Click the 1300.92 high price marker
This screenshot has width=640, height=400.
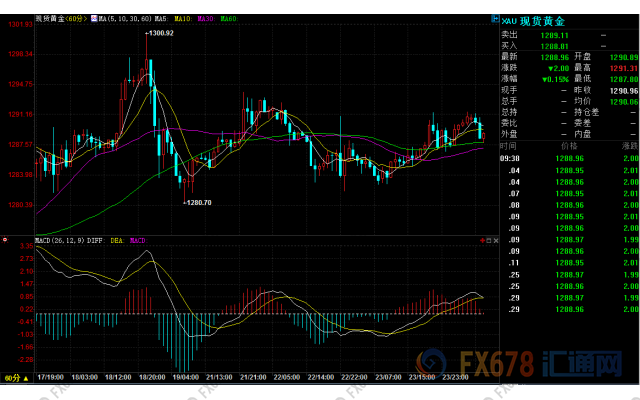pyautogui.click(x=161, y=33)
